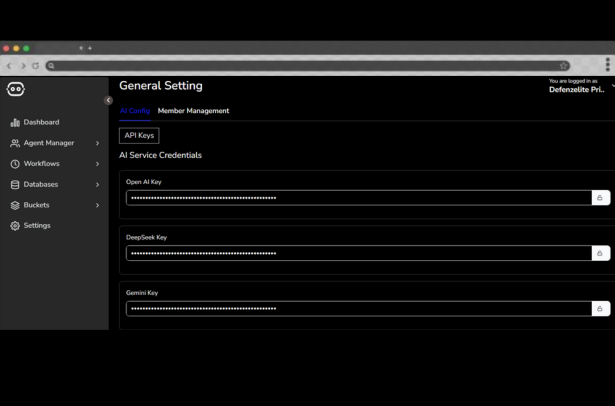Image resolution: width=615 pixels, height=406 pixels.
Task: Expand the Workflows submenu chevron
Action: click(x=97, y=164)
